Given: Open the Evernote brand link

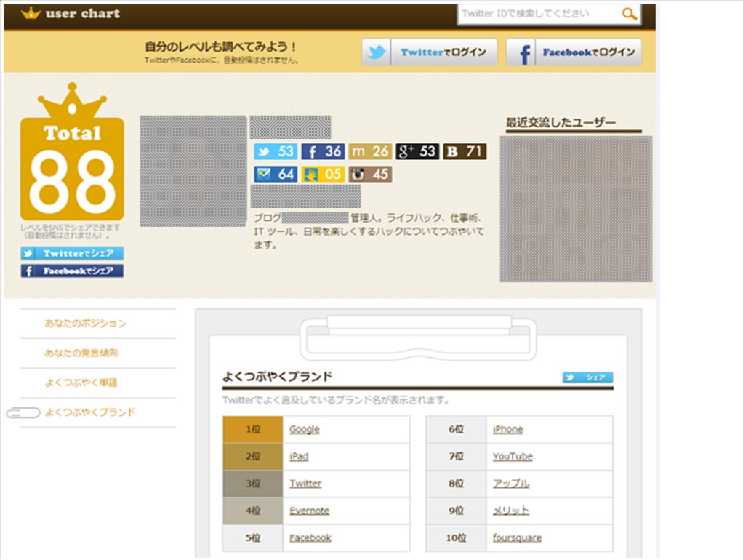Looking at the screenshot, I should click(x=309, y=511).
